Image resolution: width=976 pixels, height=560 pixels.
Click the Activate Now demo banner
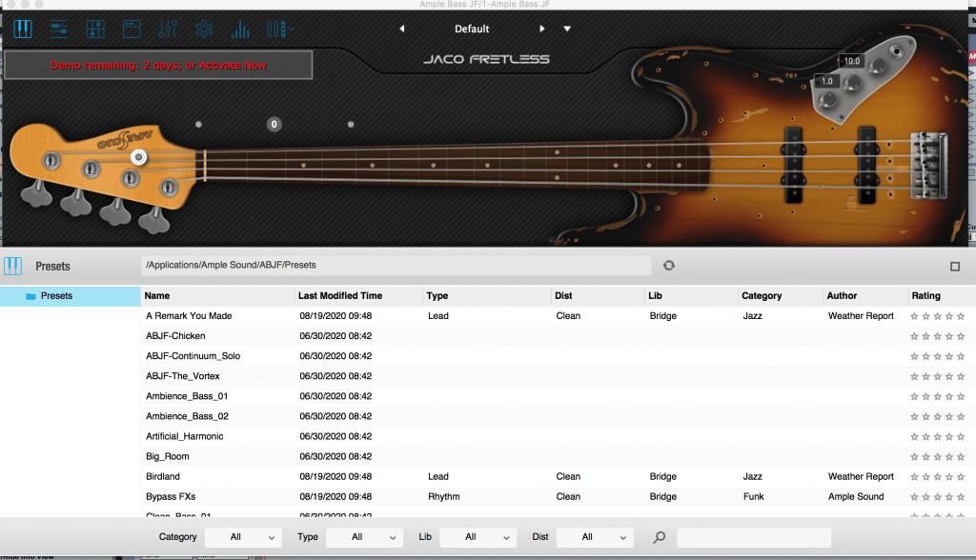pyautogui.click(x=158, y=65)
